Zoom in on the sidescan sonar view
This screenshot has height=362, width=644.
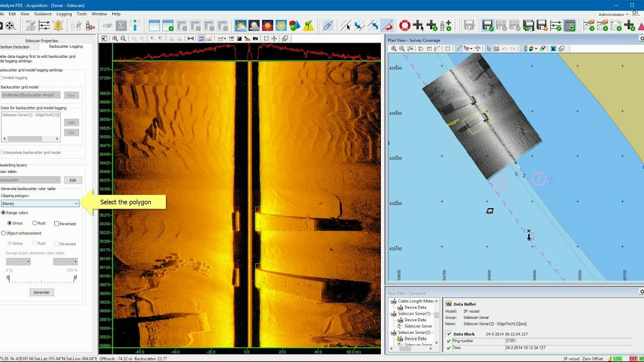click(x=115, y=38)
